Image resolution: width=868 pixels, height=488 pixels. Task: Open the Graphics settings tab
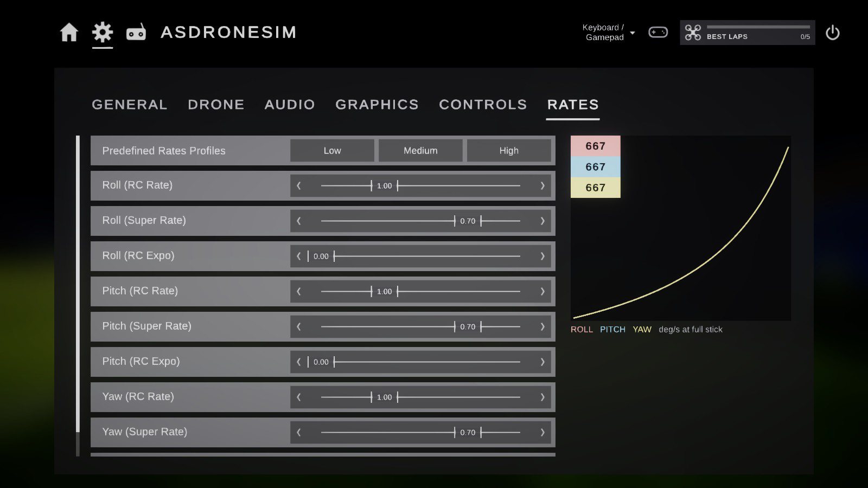tap(377, 105)
